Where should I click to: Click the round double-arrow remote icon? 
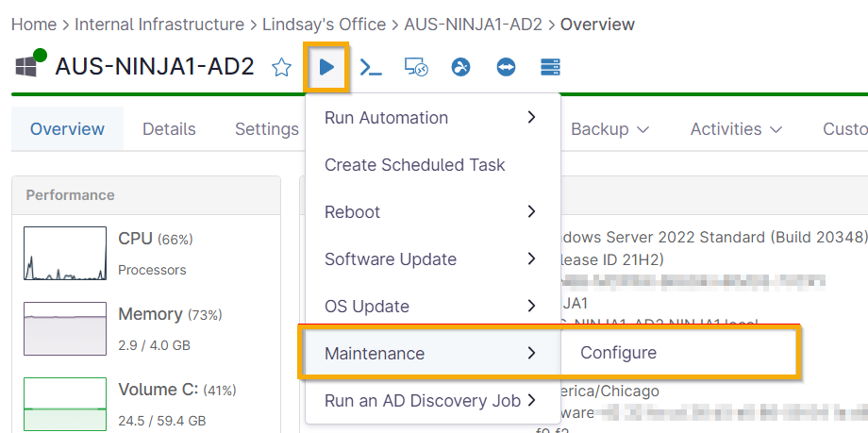tap(506, 67)
